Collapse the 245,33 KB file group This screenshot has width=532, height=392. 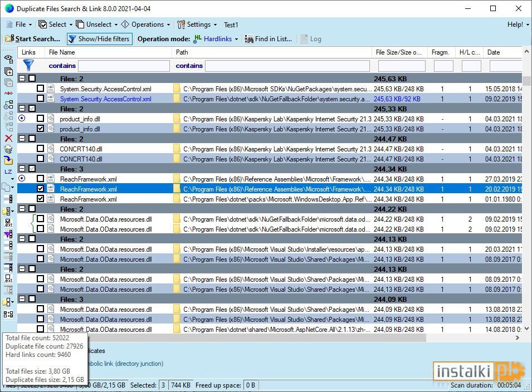tap(22, 108)
